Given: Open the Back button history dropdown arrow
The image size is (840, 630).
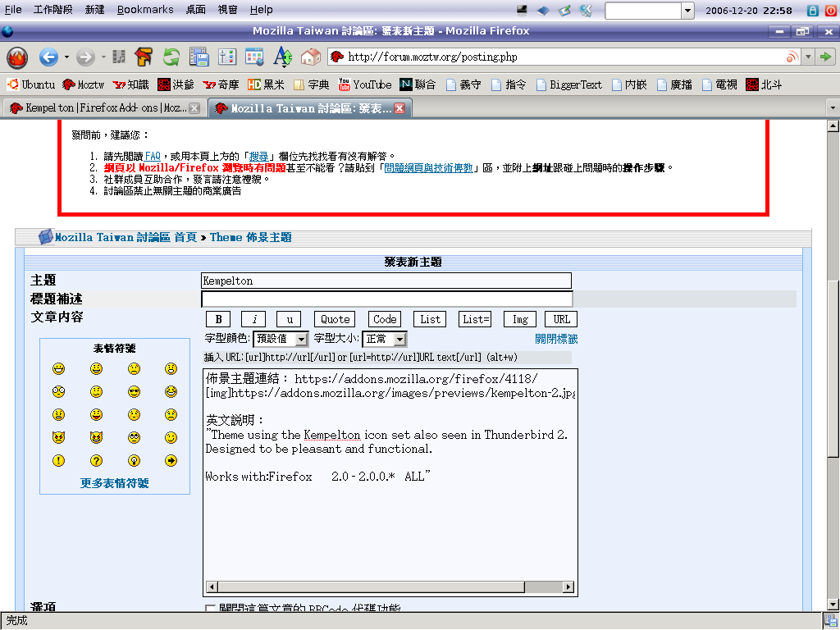Looking at the screenshot, I should pyautogui.click(x=66, y=57).
